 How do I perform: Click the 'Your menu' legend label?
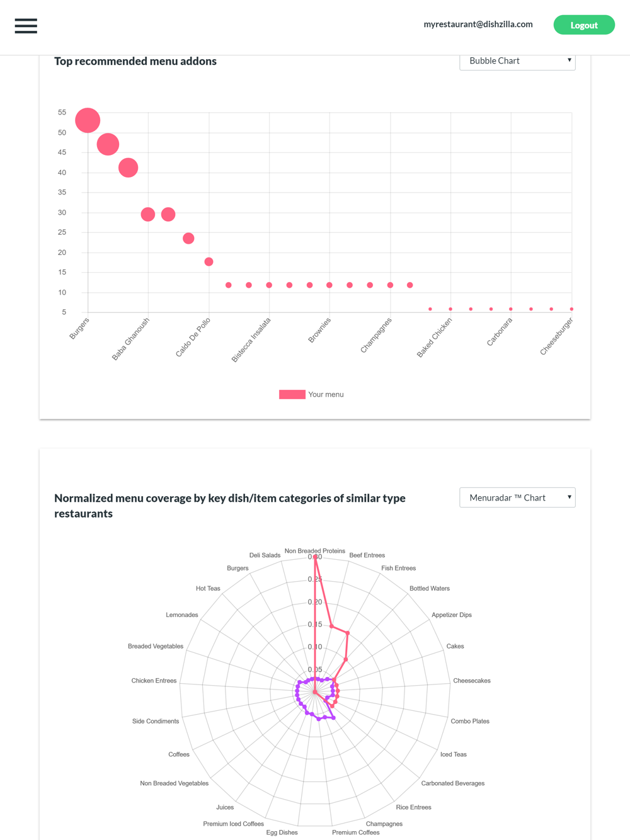click(x=326, y=394)
